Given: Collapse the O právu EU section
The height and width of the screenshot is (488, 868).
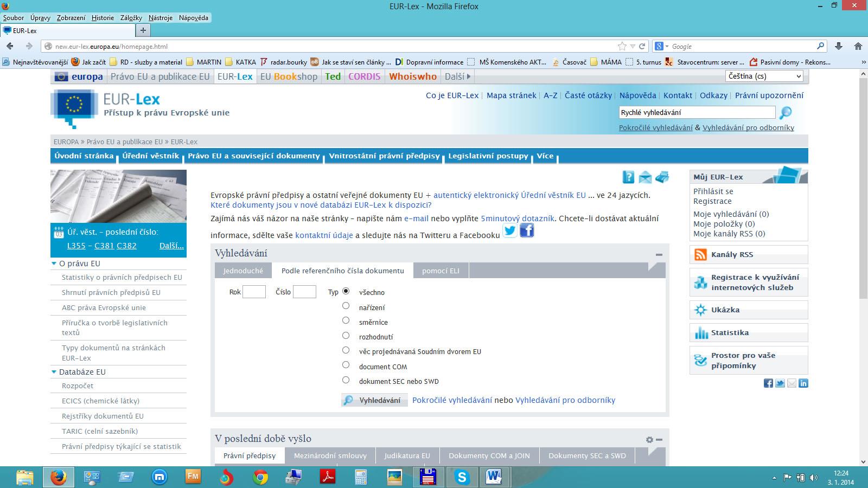Looking at the screenshot, I should 54,264.
